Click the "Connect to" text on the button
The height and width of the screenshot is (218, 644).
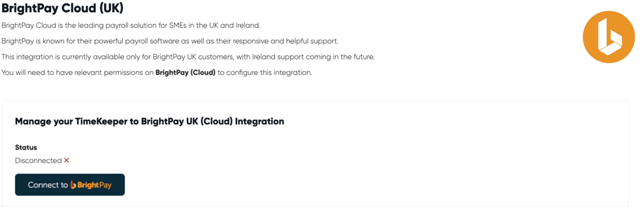(x=48, y=185)
